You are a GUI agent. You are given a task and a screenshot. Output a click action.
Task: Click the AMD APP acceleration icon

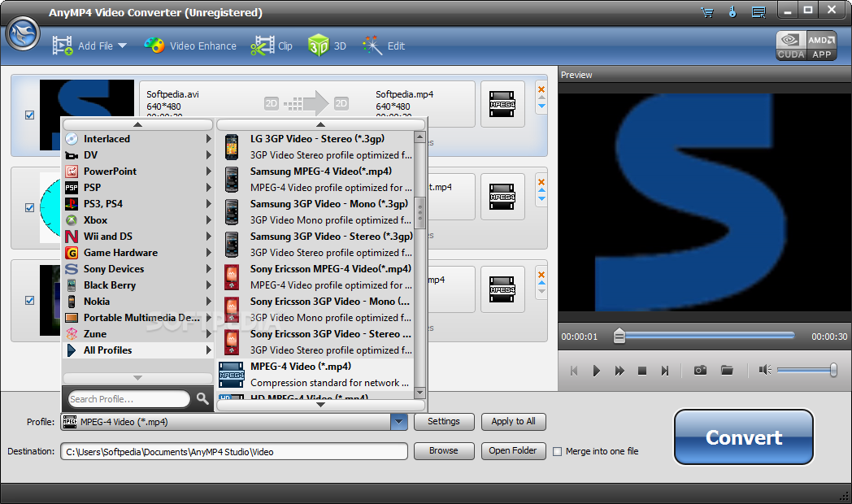[821, 46]
